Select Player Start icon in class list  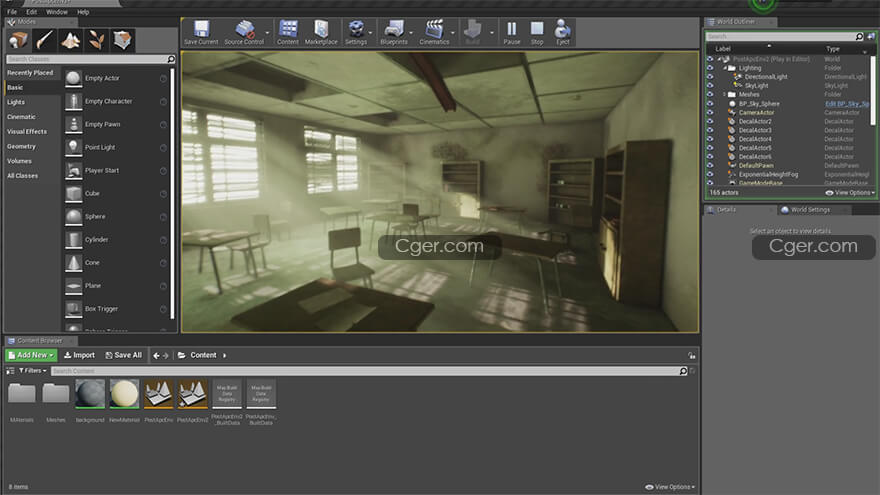[x=74, y=171]
